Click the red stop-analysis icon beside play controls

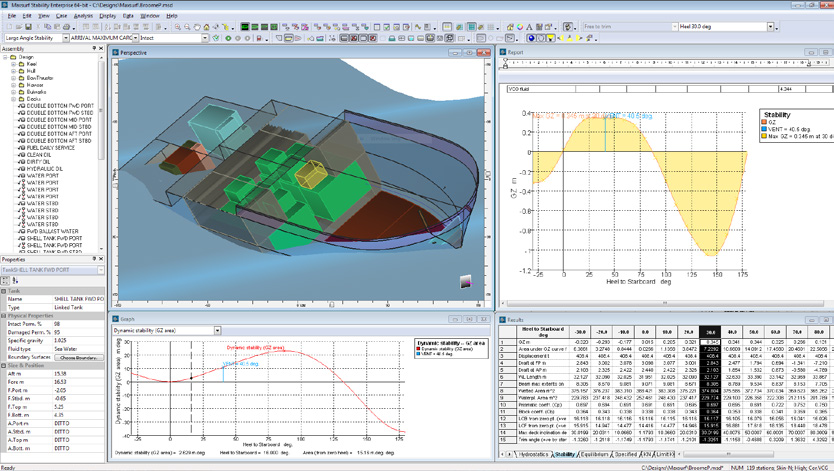[259, 38]
